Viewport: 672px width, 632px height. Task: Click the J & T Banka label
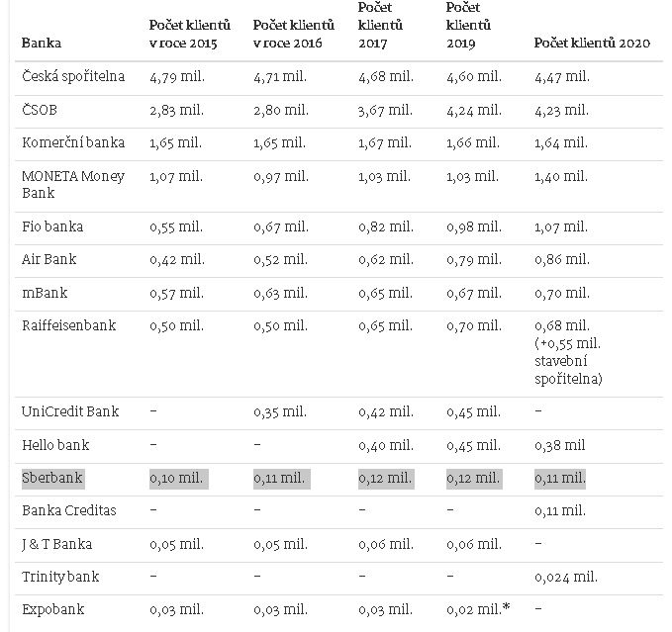click(x=57, y=544)
